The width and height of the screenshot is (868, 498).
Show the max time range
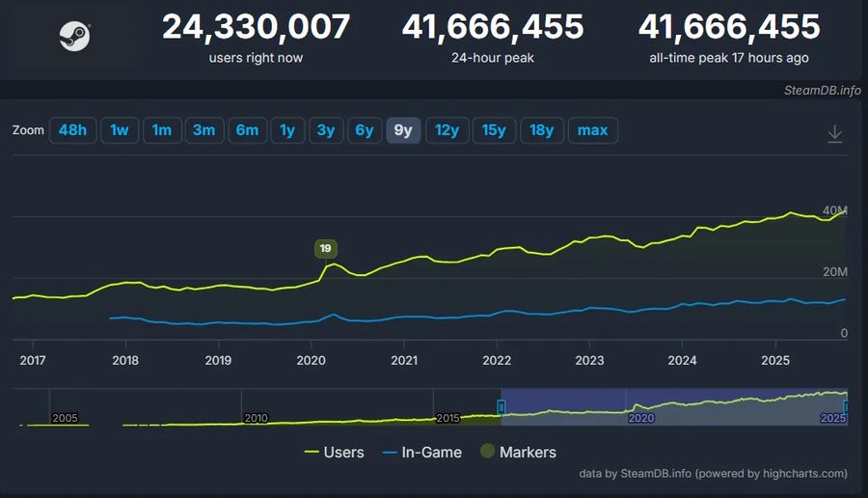[592, 130]
